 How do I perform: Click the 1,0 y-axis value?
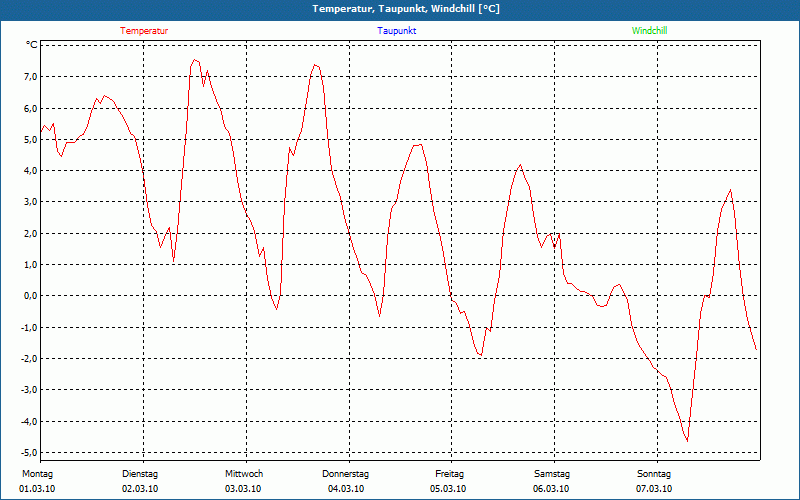30,264
